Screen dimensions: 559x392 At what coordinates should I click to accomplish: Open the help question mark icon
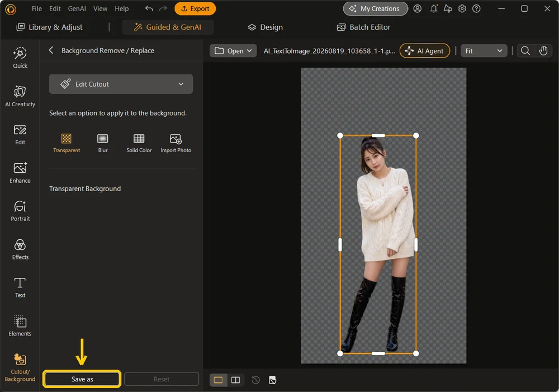click(x=476, y=8)
